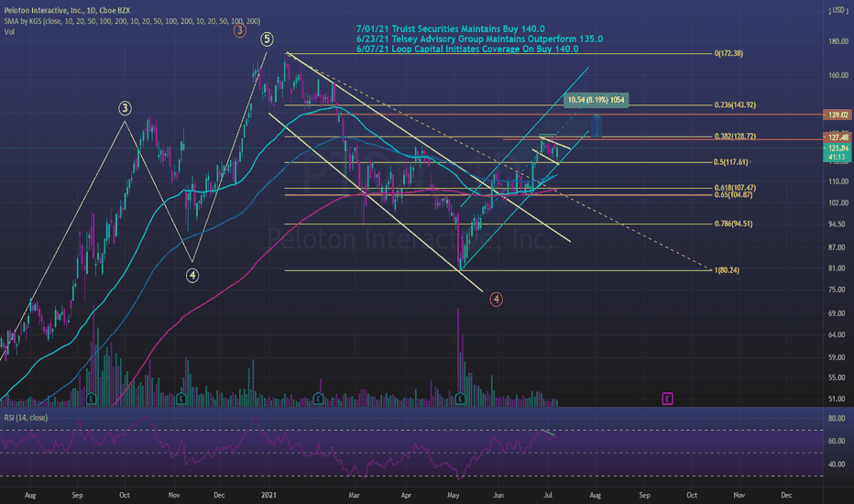Click the May label on time axis
854x504 pixels.
click(454, 495)
